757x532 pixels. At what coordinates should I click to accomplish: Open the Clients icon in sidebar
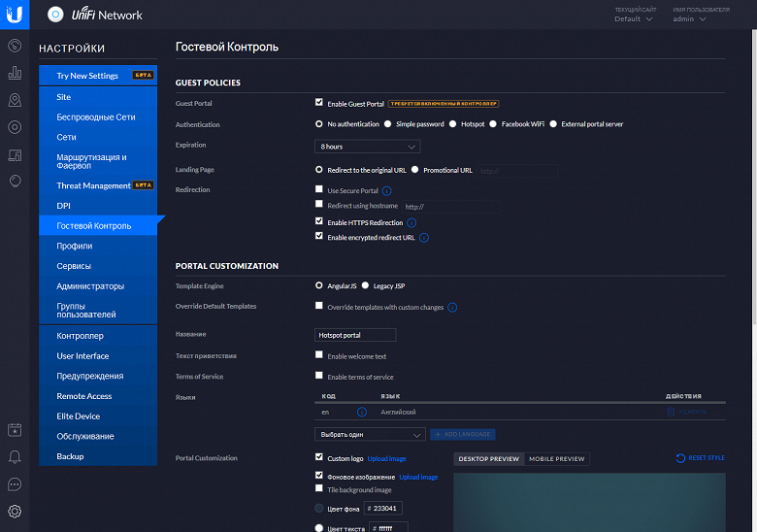click(15, 155)
